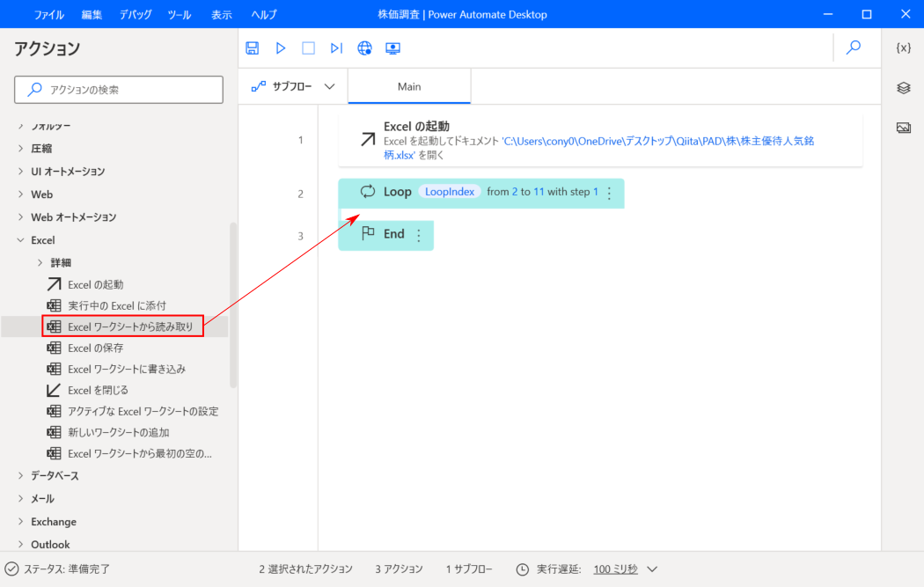Collapse the Excel action group
Viewport: 924px width, 587px height.
[20, 240]
